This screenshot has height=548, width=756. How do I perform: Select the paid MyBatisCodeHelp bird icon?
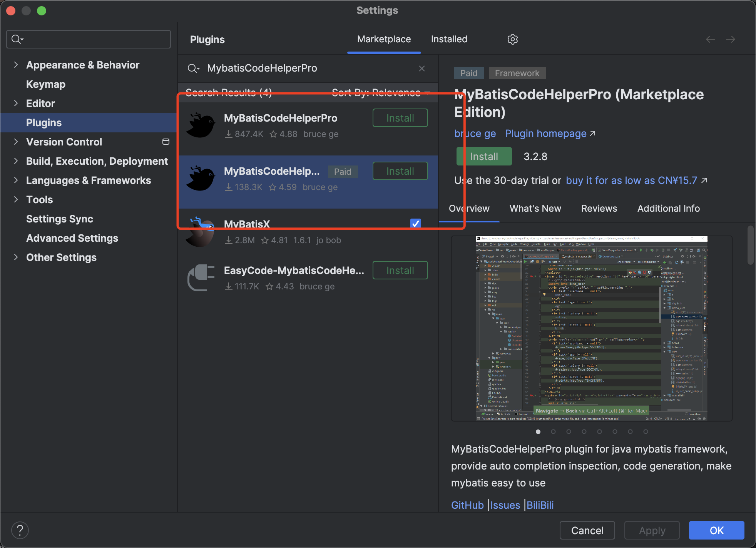pos(201,179)
